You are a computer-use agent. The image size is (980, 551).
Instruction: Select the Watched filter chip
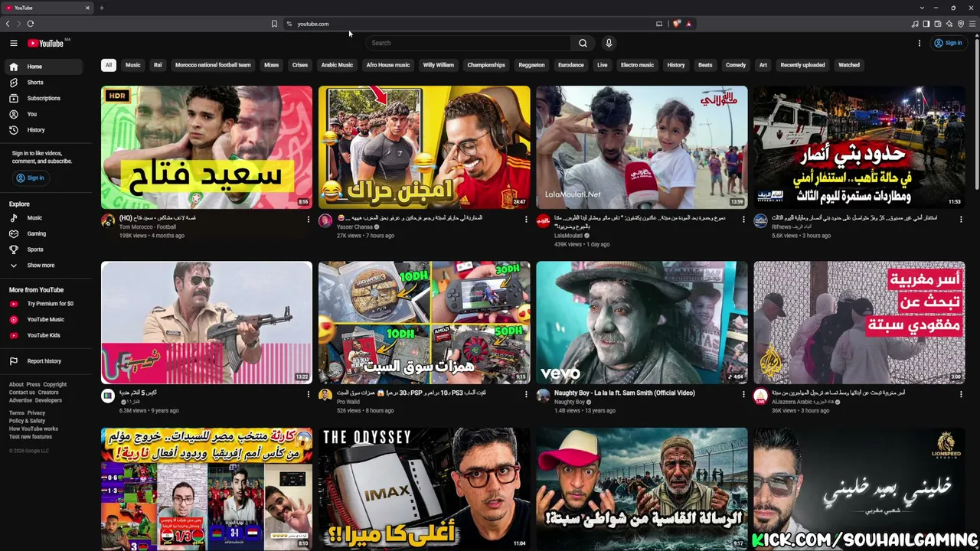click(849, 65)
